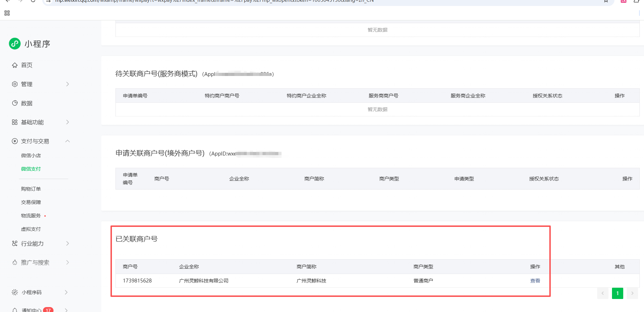644x312 pixels.
Task: Open the 微信小店 submenu item
Action: pyautogui.click(x=31, y=155)
